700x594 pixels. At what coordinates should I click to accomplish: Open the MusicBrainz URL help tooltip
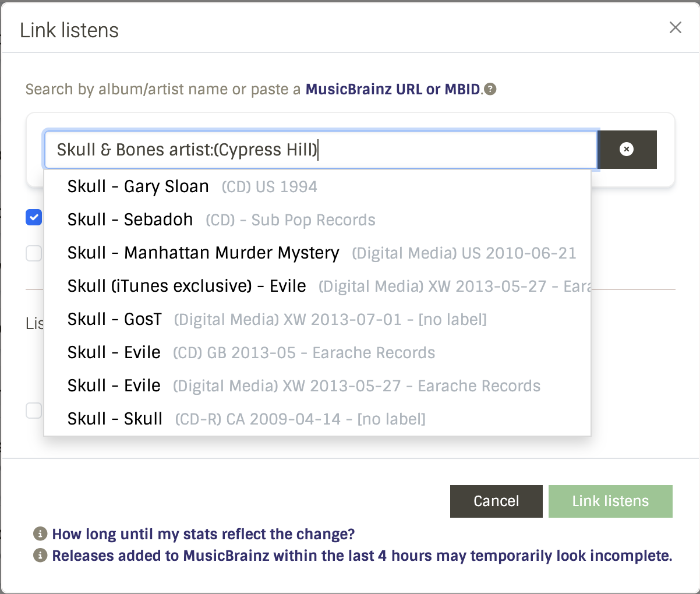click(490, 89)
